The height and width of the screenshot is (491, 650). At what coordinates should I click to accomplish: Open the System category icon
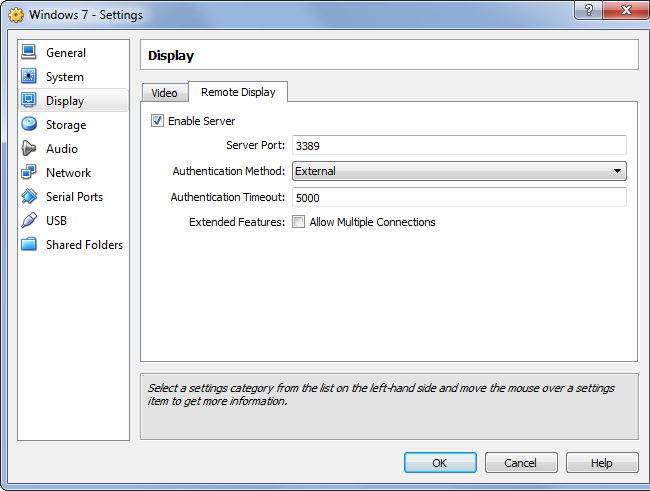(x=29, y=77)
